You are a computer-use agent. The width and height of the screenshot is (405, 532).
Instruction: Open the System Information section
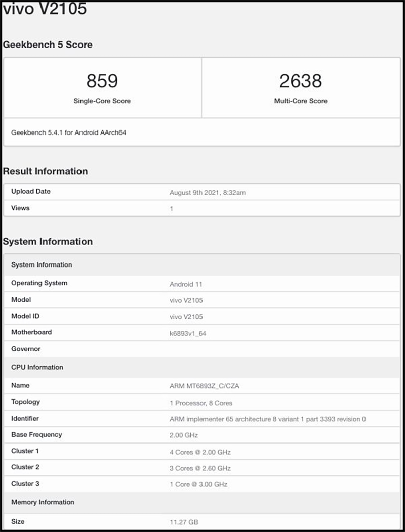[x=48, y=242]
